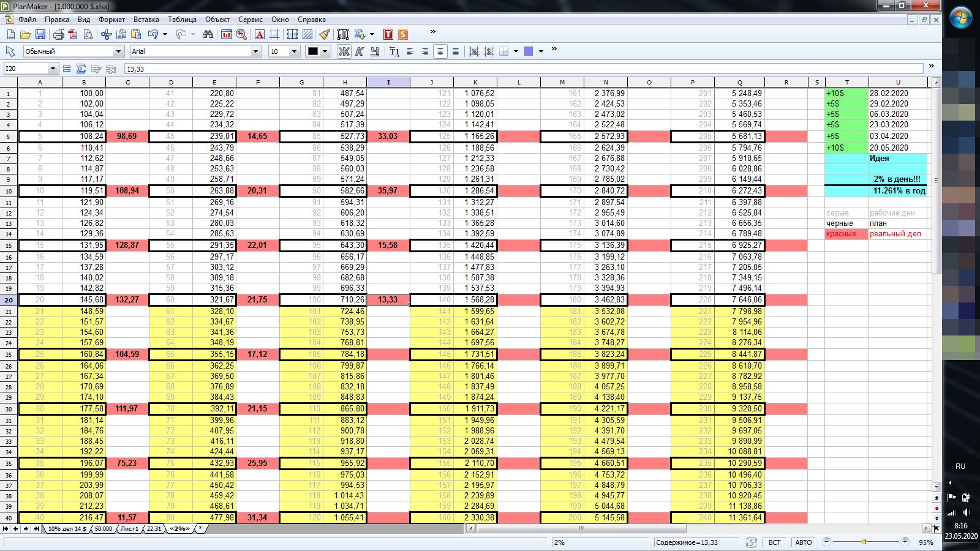This screenshot has height=551, width=980.
Task: Click the AutoSum sigma icon in formula bar
Action: click(x=81, y=69)
